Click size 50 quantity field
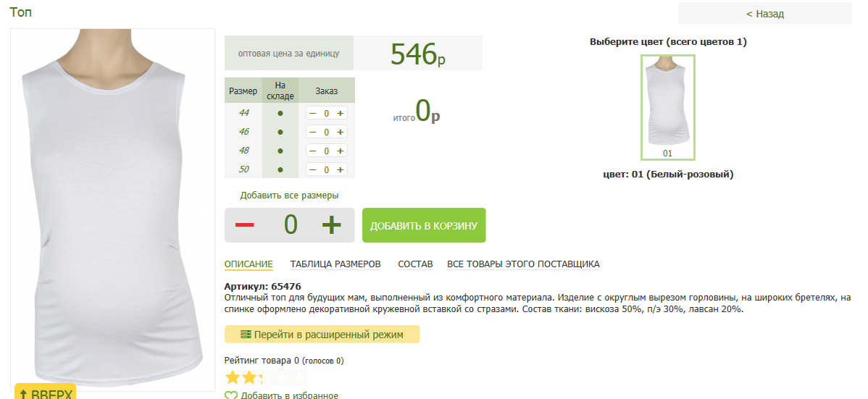The image size is (868, 399). [327, 169]
